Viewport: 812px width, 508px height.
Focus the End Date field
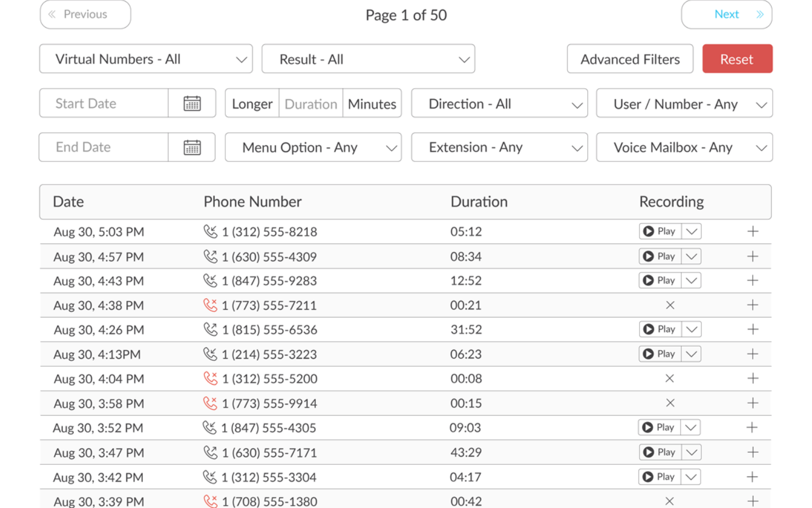[x=104, y=147]
